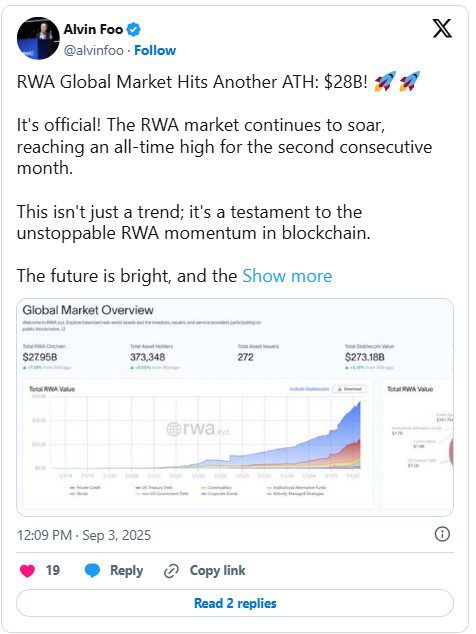Screen dimensions: 476x634
Task: Click the copy link chain icon
Action: (171, 571)
